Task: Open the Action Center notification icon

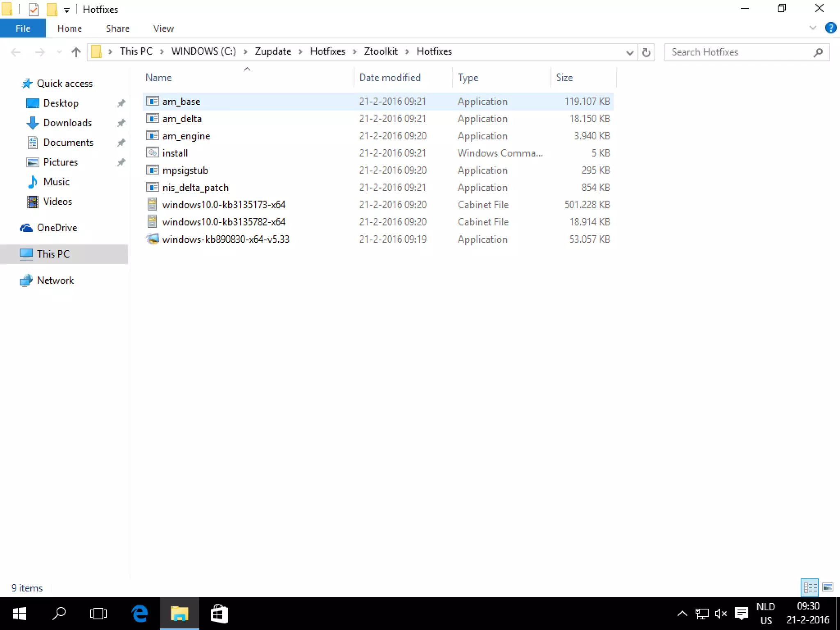Action: pyautogui.click(x=741, y=614)
